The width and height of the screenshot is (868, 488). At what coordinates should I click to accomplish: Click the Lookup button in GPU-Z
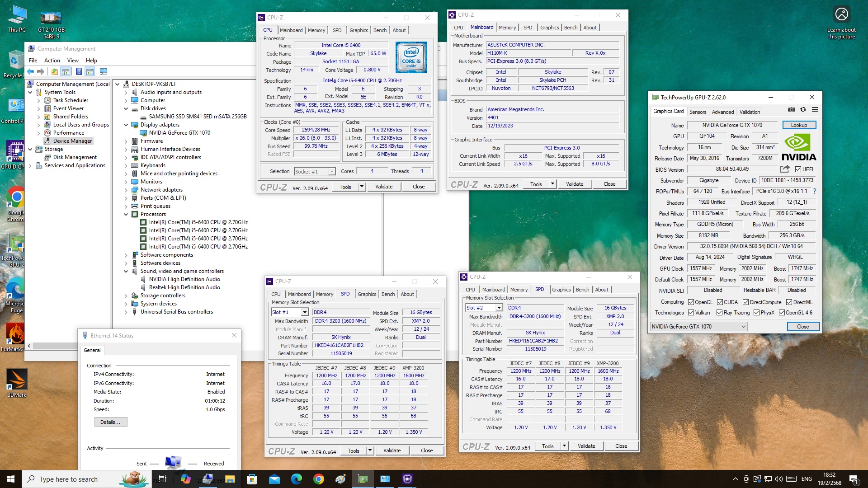(798, 125)
